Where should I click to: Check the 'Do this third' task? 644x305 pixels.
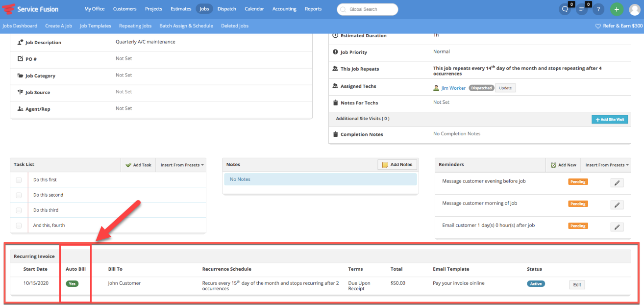[19, 210]
